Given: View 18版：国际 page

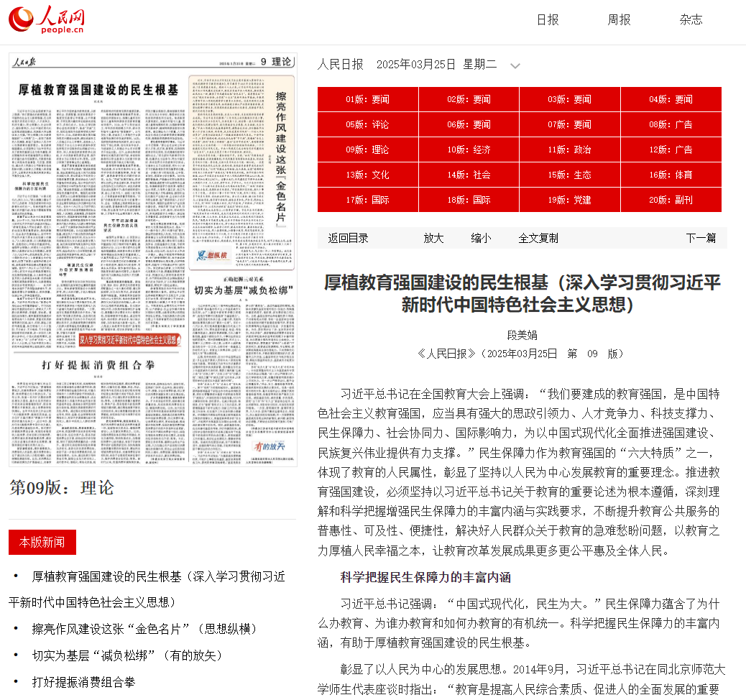Looking at the screenshot, I should coord(469,201).
